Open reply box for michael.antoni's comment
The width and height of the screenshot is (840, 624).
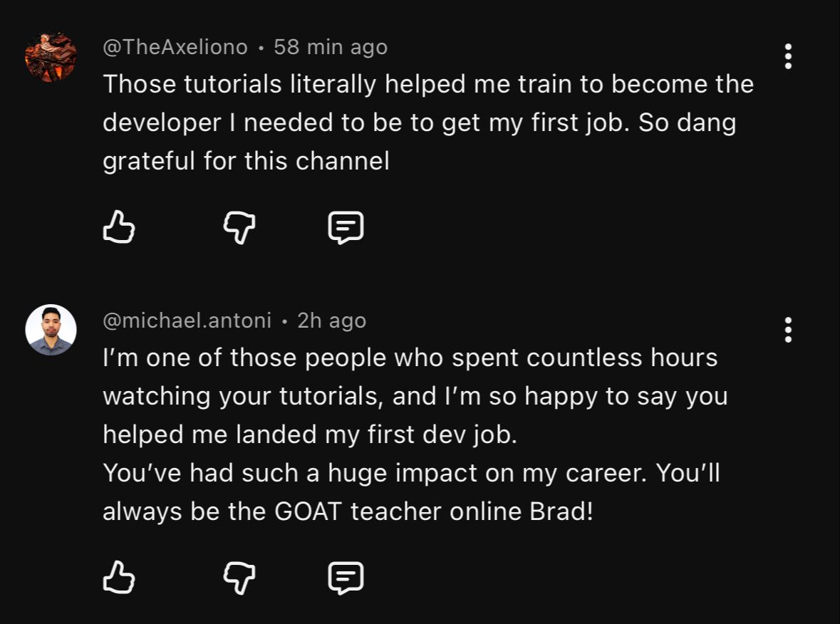coord(346,577)
